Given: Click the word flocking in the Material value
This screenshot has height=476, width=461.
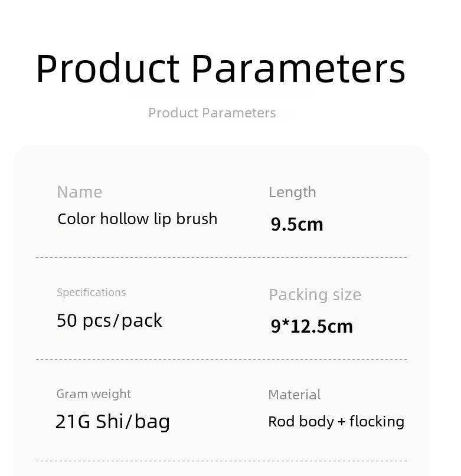Looking at the screenshot, I should [x=377, y=422].
